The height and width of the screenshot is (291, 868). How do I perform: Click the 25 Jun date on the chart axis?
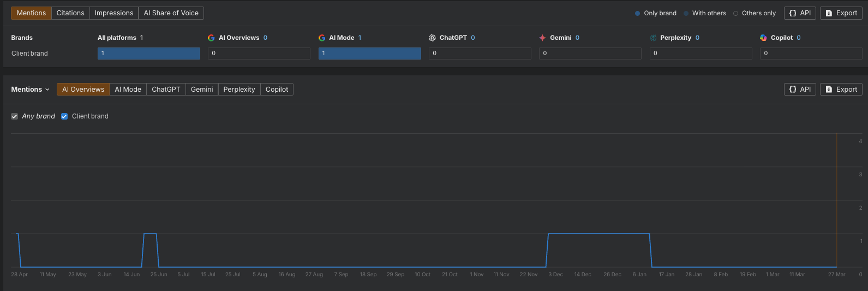(x=159, y=275)
